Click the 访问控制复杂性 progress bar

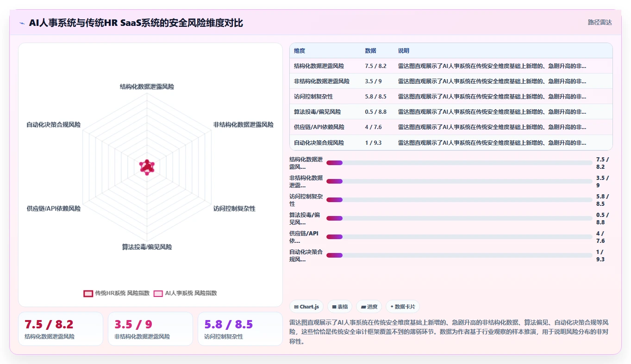[459, 200]
